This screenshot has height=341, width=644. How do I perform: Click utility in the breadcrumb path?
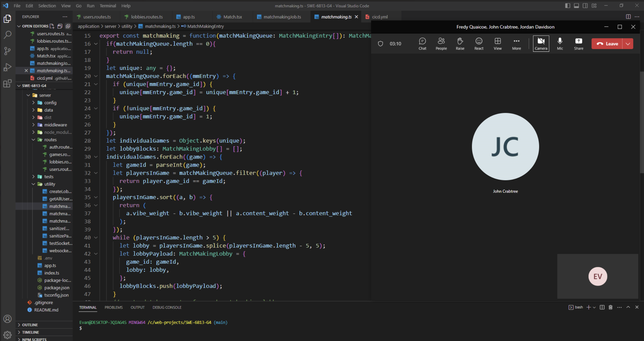click(127, 26)
